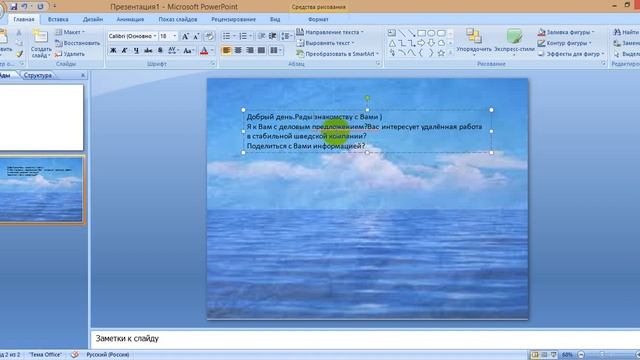640x360 pixels.
Task: Open the Вставка ribbon tab
Action: coord(58,19)
